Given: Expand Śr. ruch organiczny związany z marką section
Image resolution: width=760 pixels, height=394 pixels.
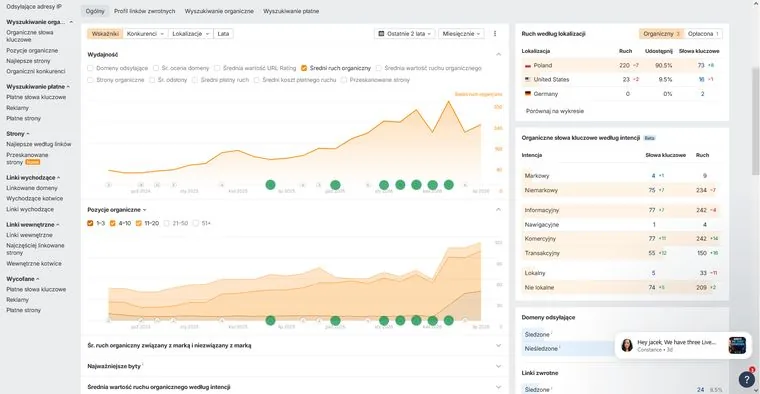Looking at the screenshot, I should [x=498, y=346].
